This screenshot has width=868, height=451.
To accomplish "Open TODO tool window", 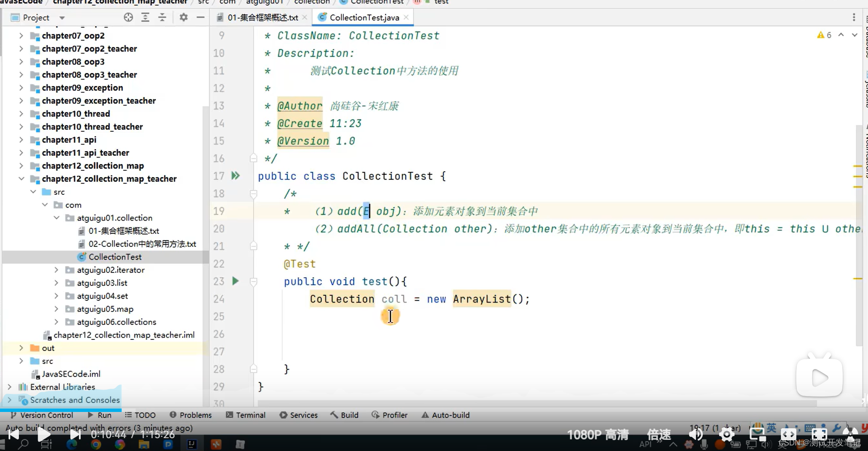I will pos(140,415).
